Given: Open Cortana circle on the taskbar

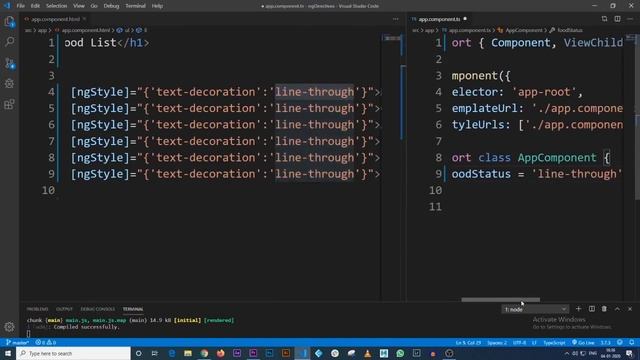Looking at the screenshot, I should [x=138, y=353].
